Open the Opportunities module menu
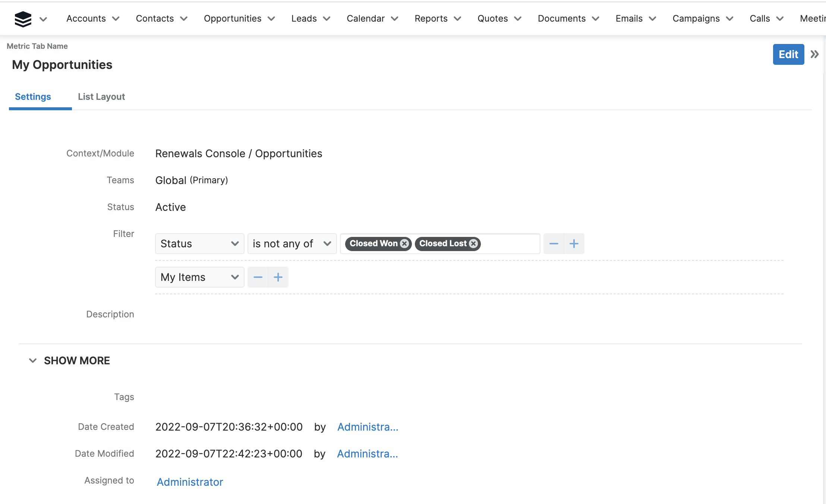The image size is (826, 504). click(233, 19)
